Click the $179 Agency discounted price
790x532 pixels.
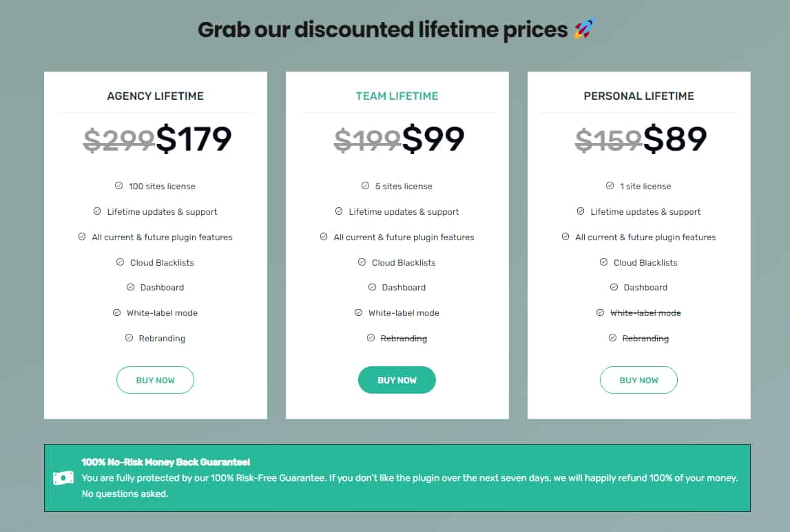click(194, 139)
